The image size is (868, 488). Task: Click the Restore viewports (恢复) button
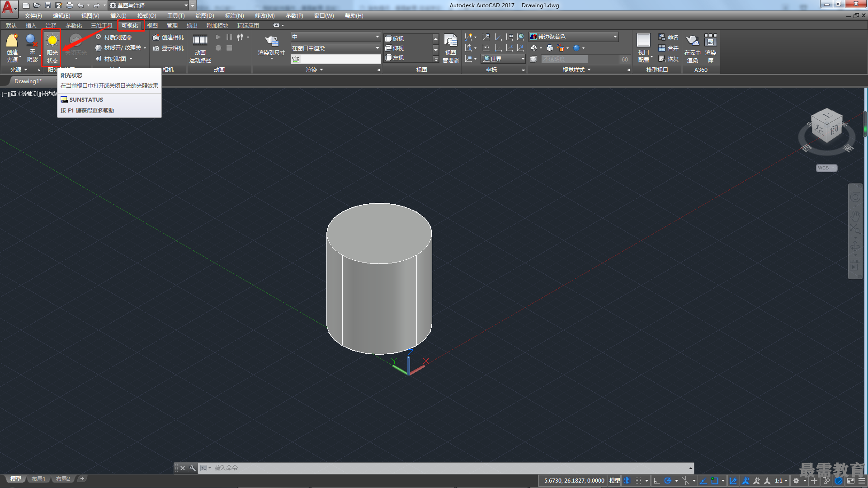click(x=668, y=59)
